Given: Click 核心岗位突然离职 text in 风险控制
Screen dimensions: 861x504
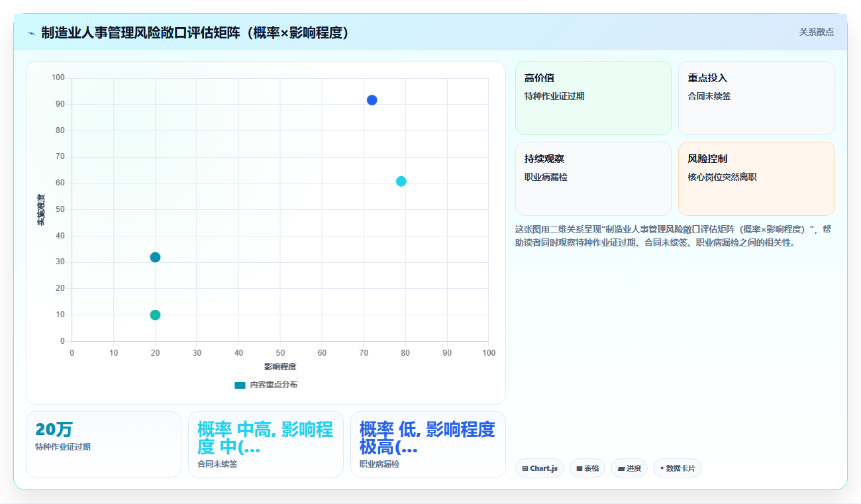Looking at the screenshot, I should tap(722, 177).
